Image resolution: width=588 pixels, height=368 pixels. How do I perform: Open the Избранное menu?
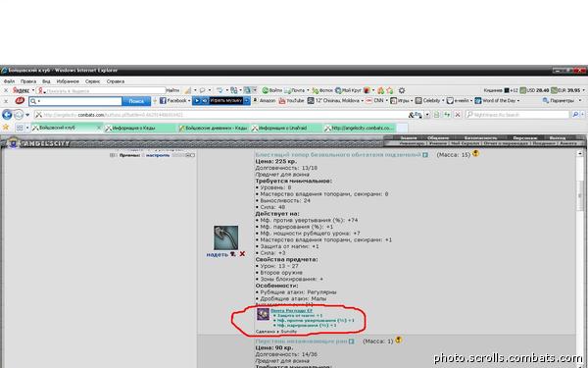tap(68, 81)
